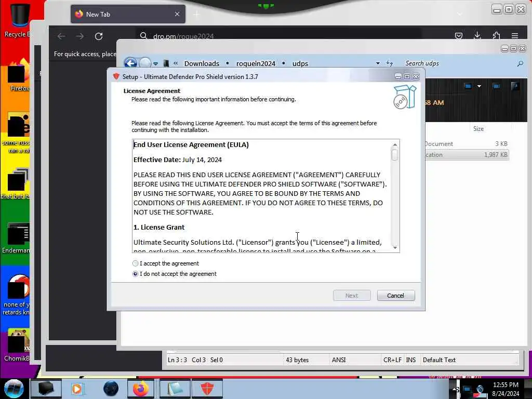
Task: Click Downloads in Explorer breadcrumb
Action: (x=202, y=63)
